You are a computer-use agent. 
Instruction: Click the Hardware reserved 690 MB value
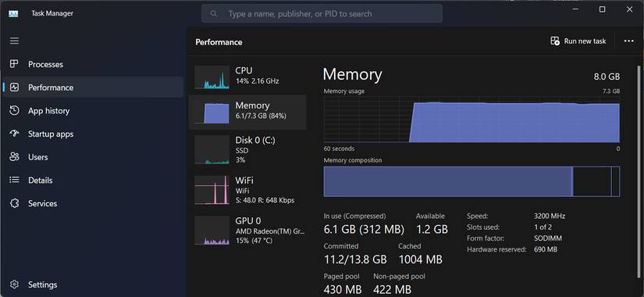tap(546, 249)
